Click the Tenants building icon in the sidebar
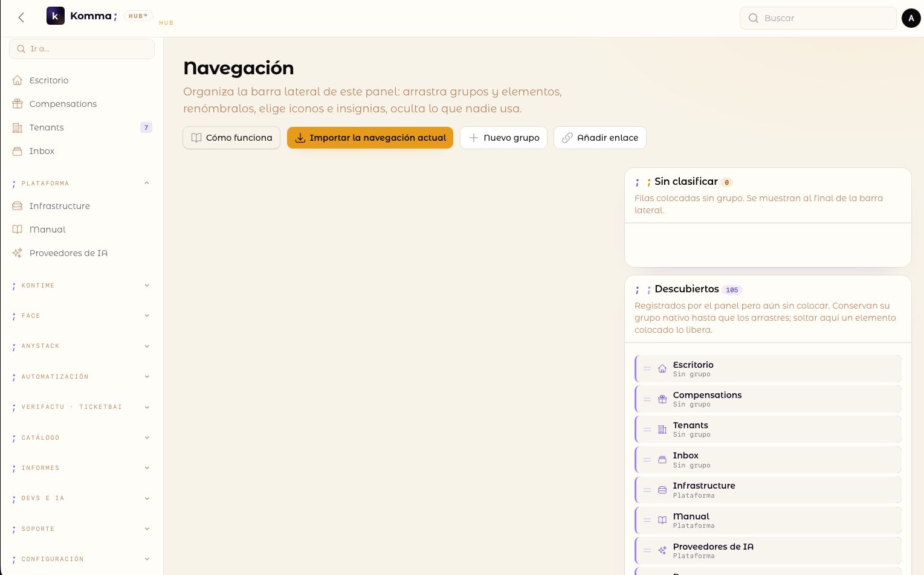Image resolution: width=924 pixels, height=575 pixels. coord(18,127)
